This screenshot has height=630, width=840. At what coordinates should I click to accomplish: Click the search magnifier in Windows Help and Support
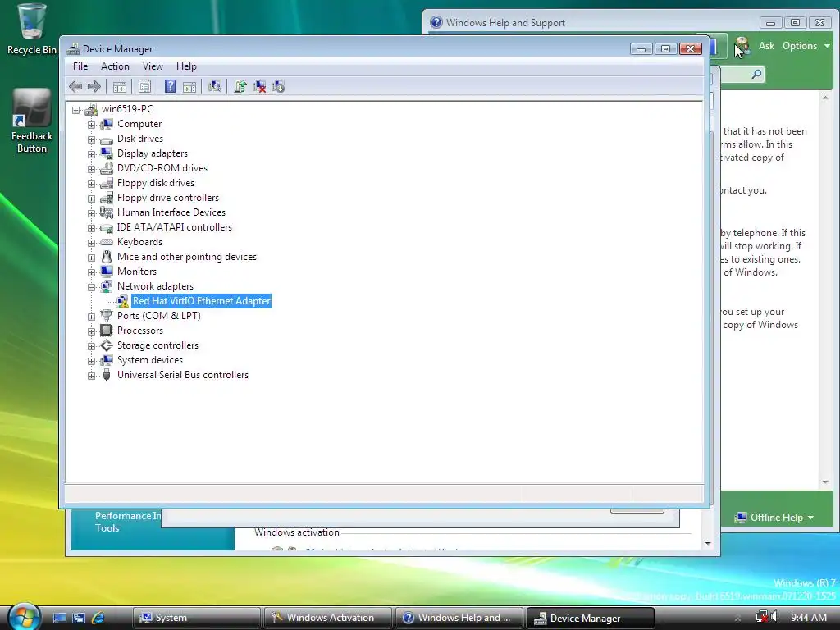click(x=756, y=74)
